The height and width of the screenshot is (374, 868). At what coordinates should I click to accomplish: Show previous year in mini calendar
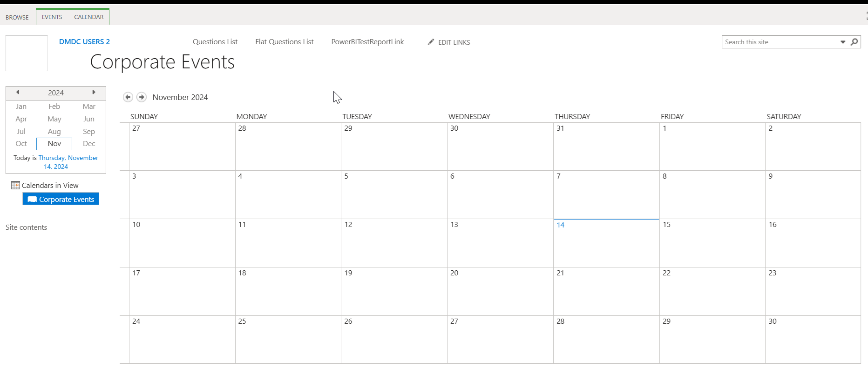click(18, 92)
